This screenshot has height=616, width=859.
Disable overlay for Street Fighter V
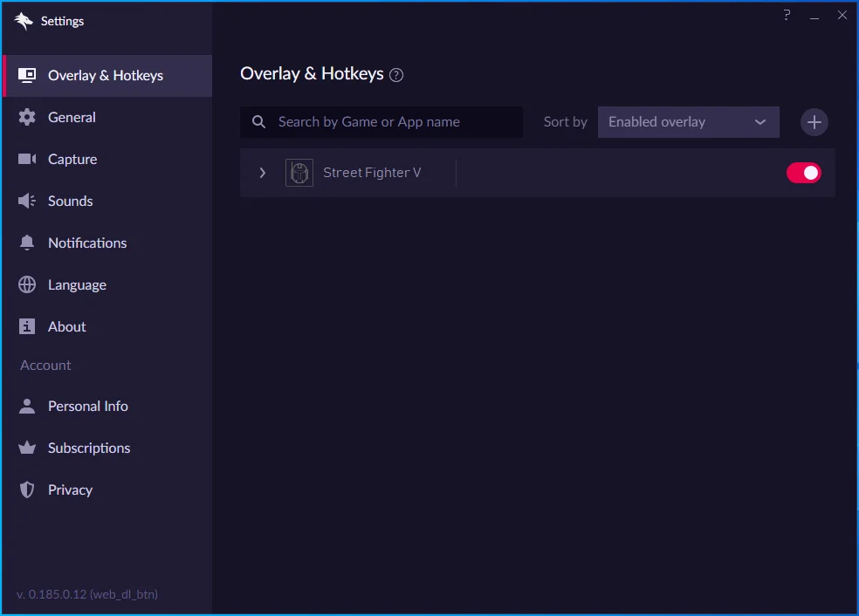[804, 173]
